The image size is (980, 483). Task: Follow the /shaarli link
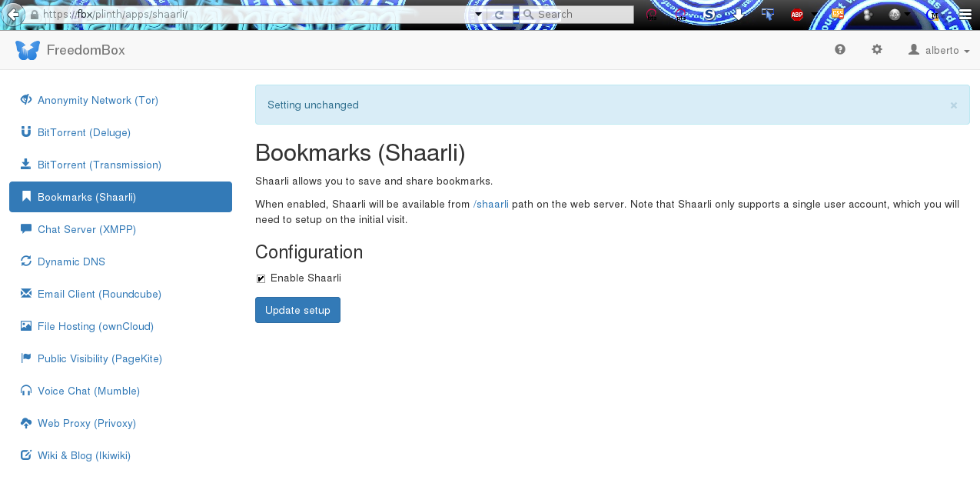click(x=491, y=204)
